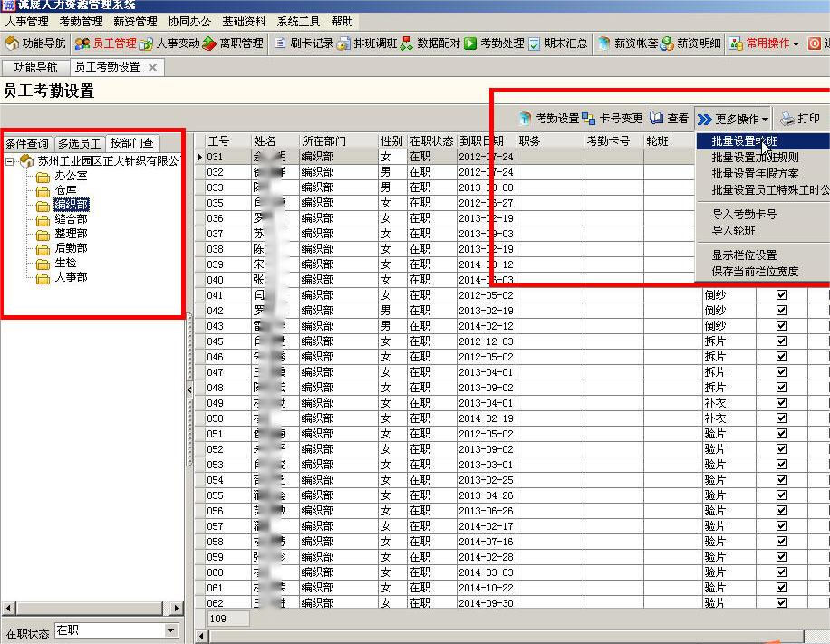Collapse the left panel splitter arrow

click(x=189, y=389)
